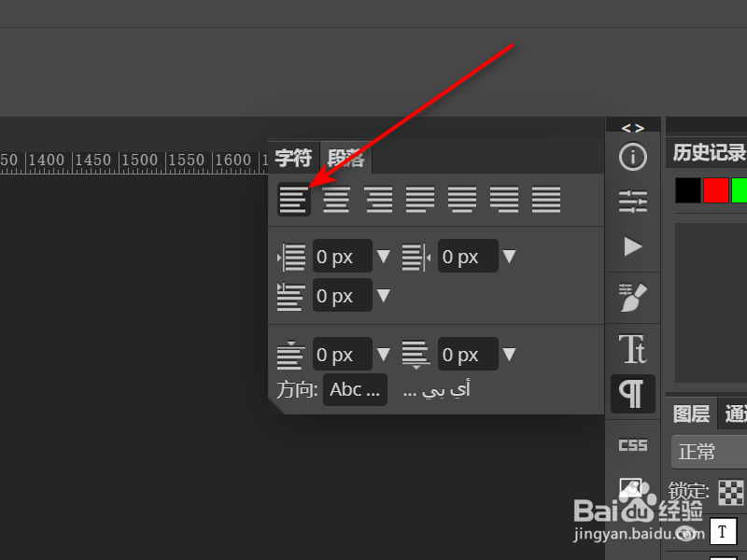The height and width of the screenshot is (560, 747).
Task: Open the 正常 blend mode dropdown
Action: (709, 452)
